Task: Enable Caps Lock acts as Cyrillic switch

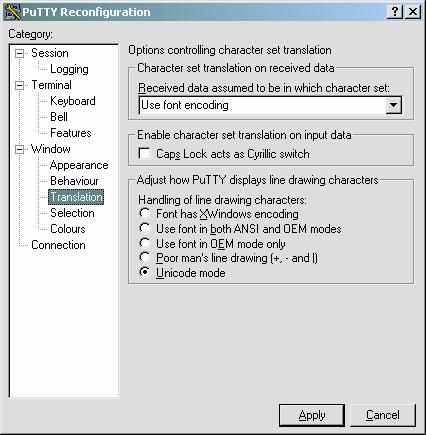Action: (144, 154)
